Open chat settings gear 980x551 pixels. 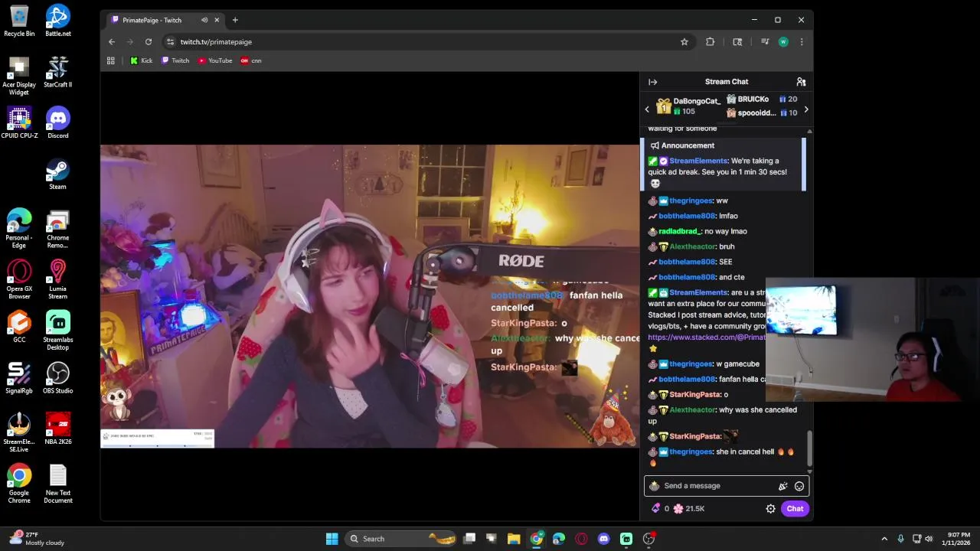click(x=770, y=509)
